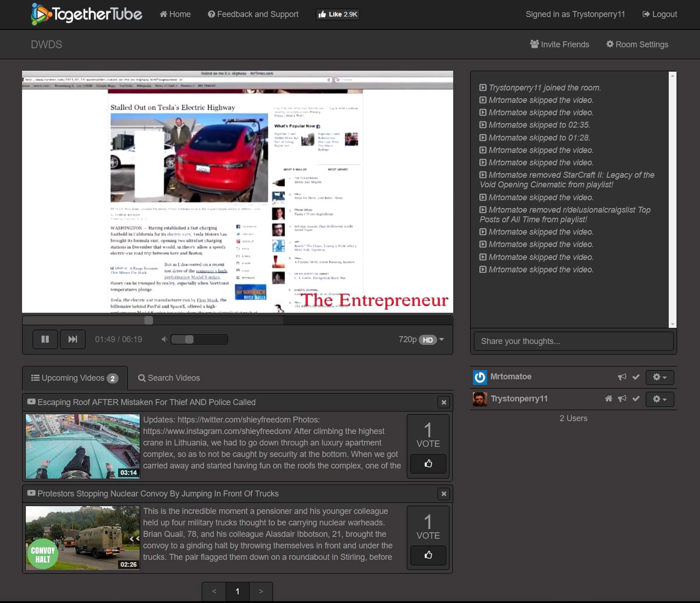The image size is (700, 603).
Task: Open the gear menu for Trystonperry11
Action: point(660,399)
